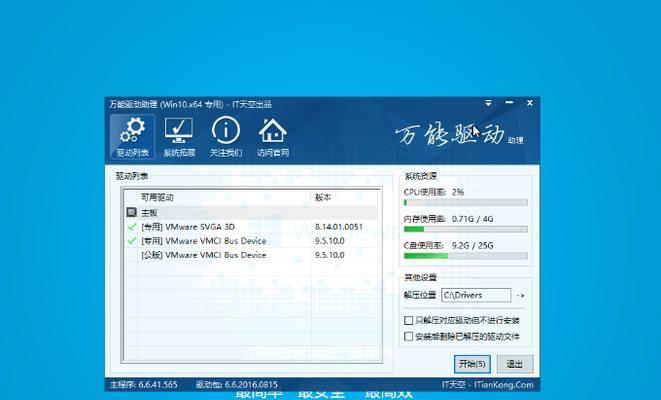Open the 访问官网 home icon
The width and height of the screenshot is (661, 400).
pyautogui.click(x=273, y=137)
